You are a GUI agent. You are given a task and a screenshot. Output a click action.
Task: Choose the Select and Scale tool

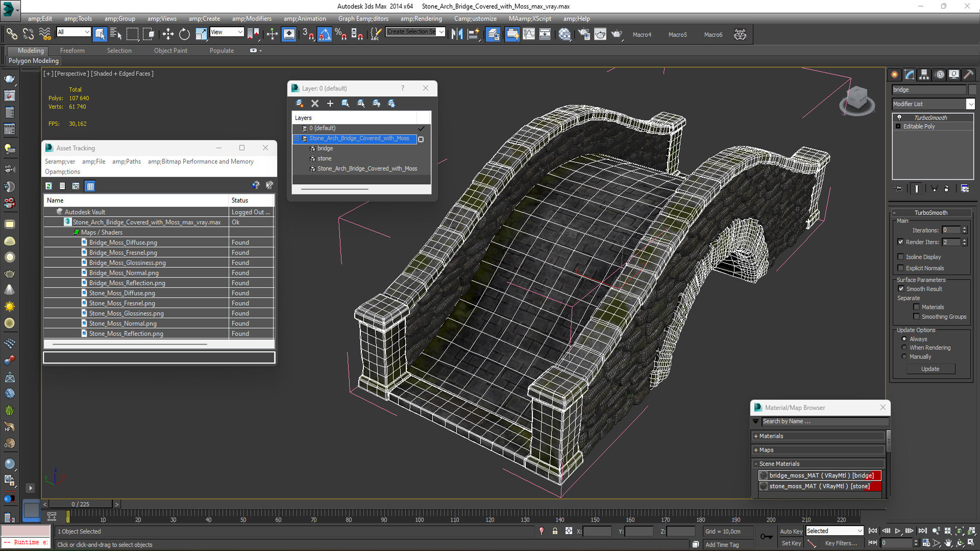201,34
